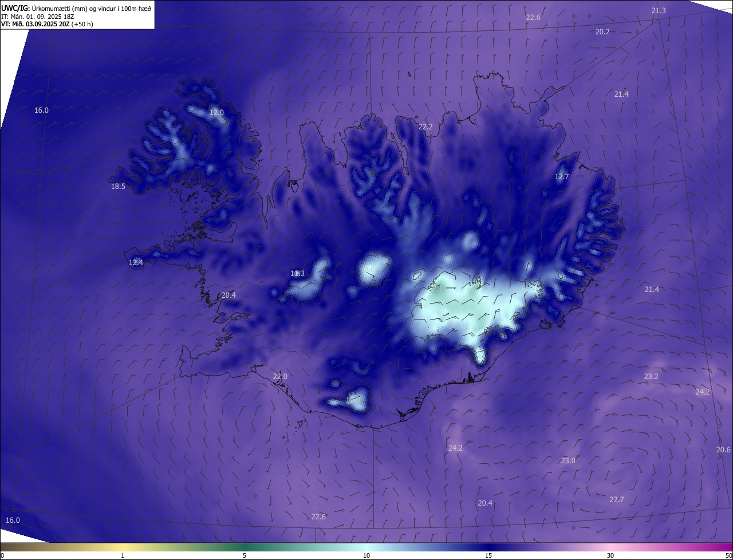Select the 12.0 value label on the map
Viewport: 733px width, 560px height.
click(x=216, y=113)
